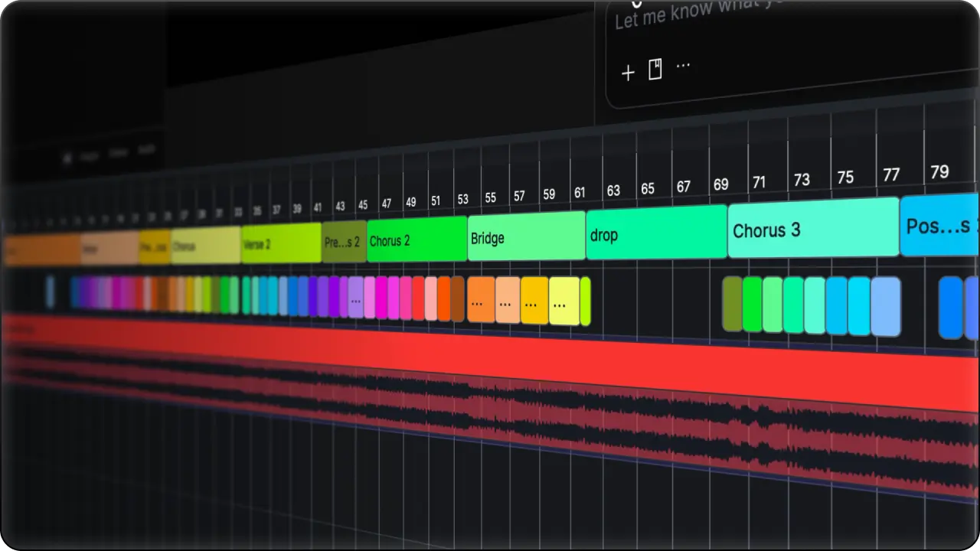This screenshot has height=551, width=980.
Task: Click bar number 53 on the ruler
Action: coord(462,199)
